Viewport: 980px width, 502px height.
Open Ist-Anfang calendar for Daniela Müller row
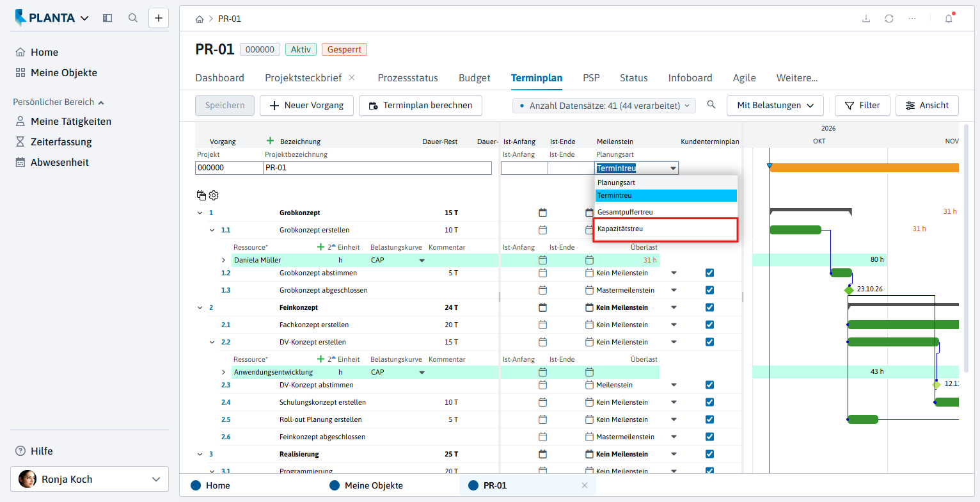pyautogui.click(x=542, y=260)
